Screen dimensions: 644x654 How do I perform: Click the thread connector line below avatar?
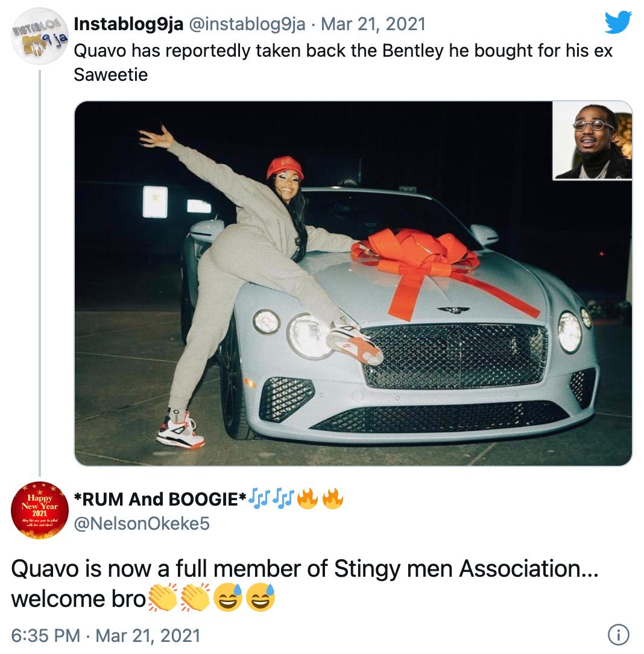40,273
